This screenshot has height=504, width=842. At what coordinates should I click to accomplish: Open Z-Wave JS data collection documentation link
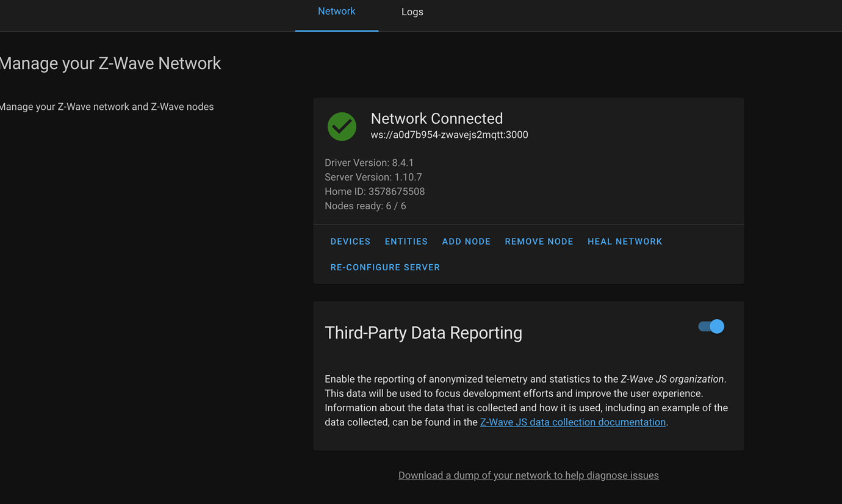click(x=572, y=422)
